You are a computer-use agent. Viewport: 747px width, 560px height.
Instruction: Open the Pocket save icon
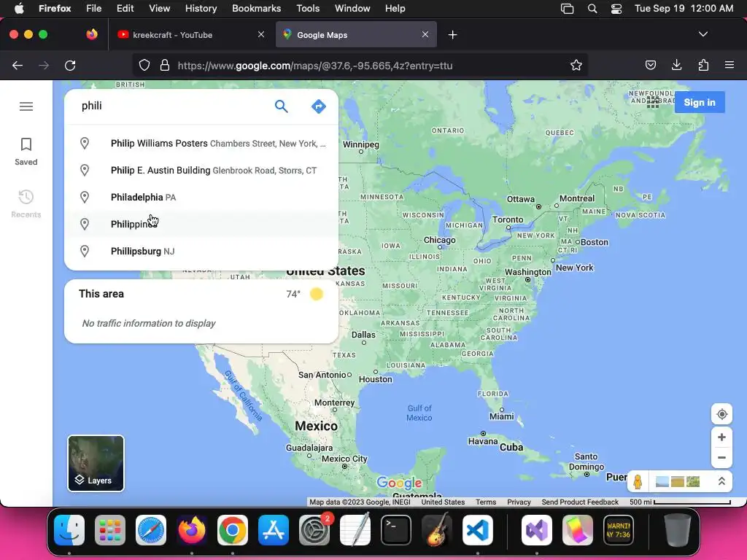click(650, 65)
